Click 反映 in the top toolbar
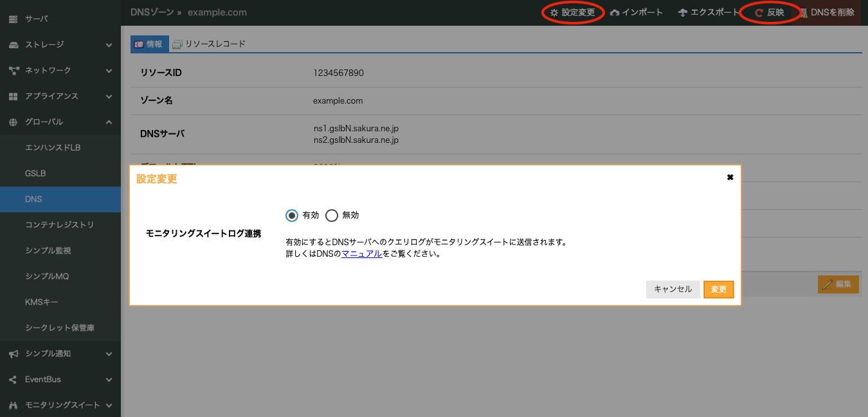 click(770, 13)
